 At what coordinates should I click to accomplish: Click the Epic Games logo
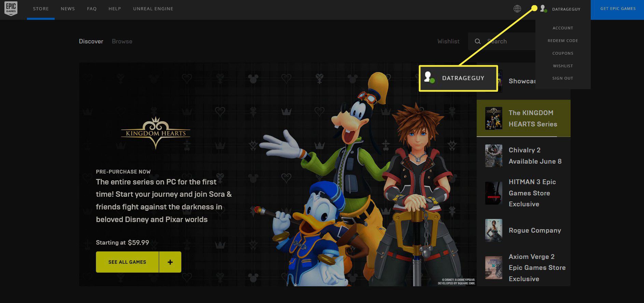pos(11,9)
